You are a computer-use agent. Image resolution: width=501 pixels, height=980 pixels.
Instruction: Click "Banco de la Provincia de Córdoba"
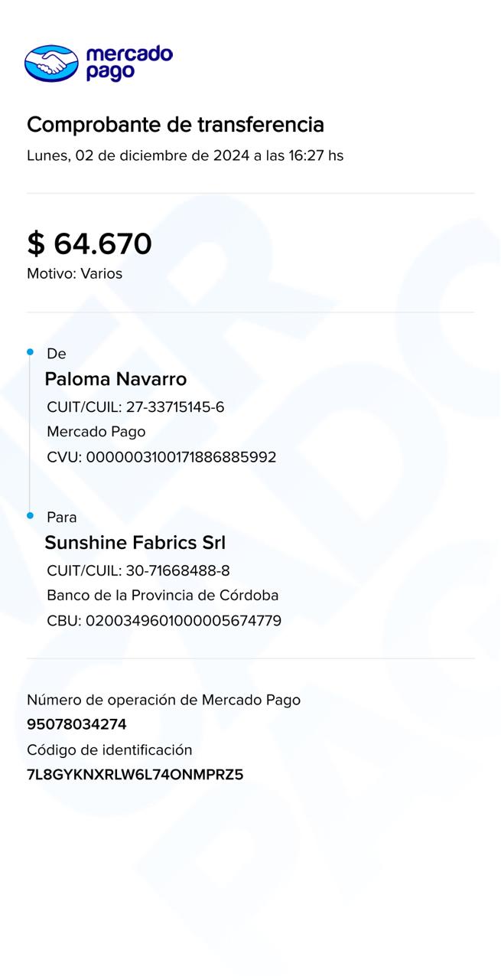point(162,595)
